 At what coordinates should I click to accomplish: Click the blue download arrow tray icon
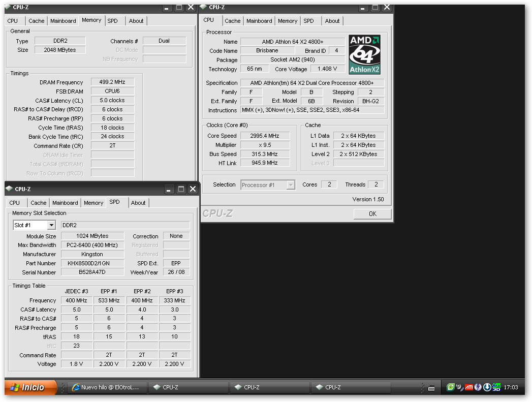pyautogui.click(x=487, y=387)
